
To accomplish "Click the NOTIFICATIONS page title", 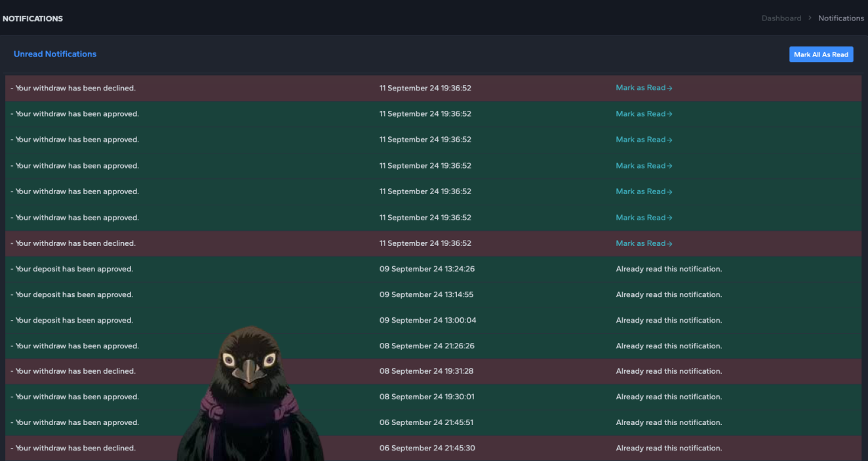I will 33,18.
